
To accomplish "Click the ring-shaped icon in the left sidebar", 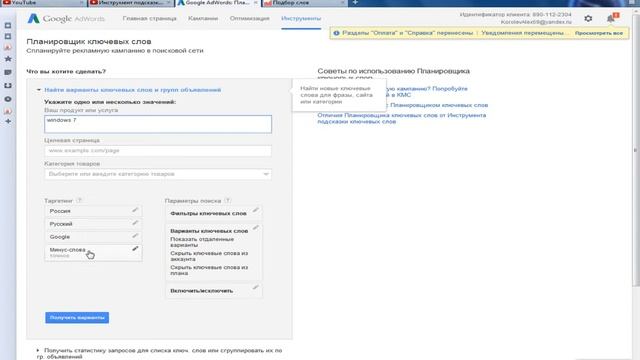I will coord(8,99).
